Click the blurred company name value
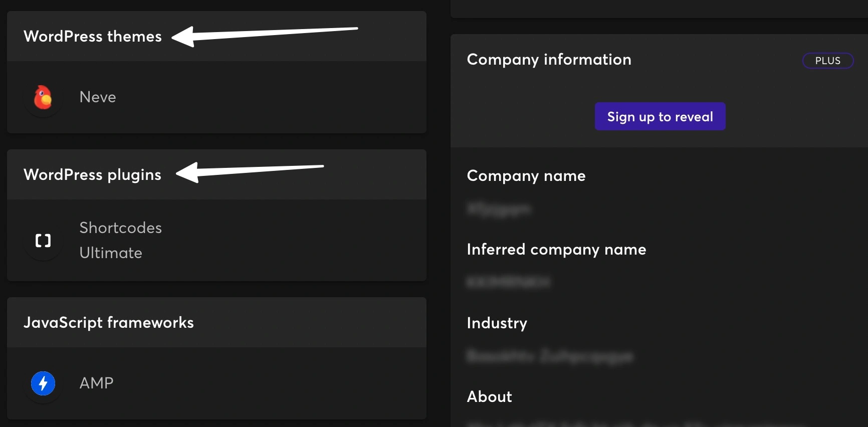This screenshot has width=868, height=427. click(499, 208)
